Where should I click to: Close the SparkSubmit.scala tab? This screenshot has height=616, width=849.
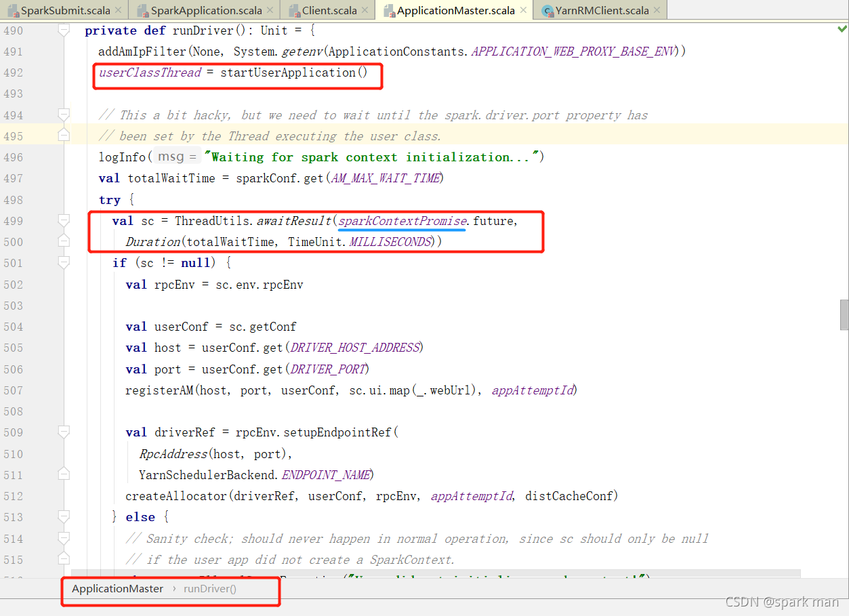point(119,11)
